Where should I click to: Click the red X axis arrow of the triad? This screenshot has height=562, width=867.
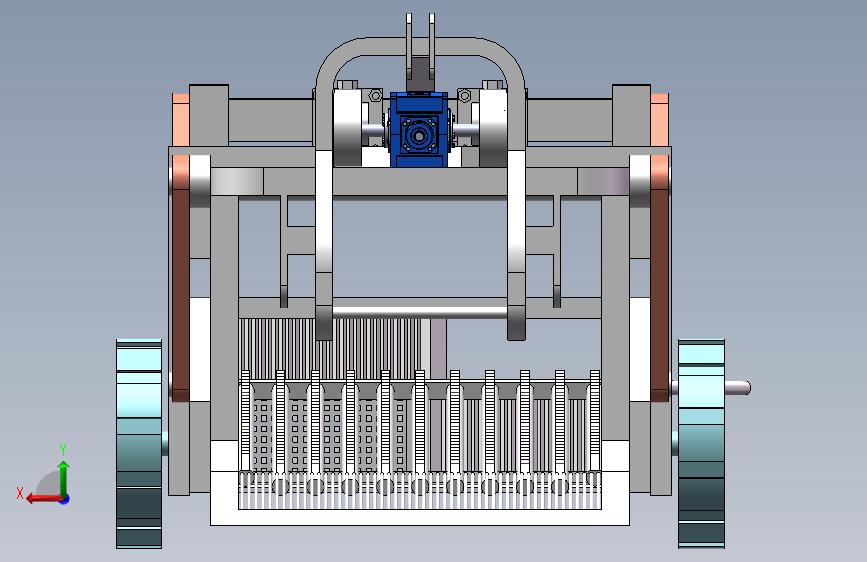click(x=44, y=499)
